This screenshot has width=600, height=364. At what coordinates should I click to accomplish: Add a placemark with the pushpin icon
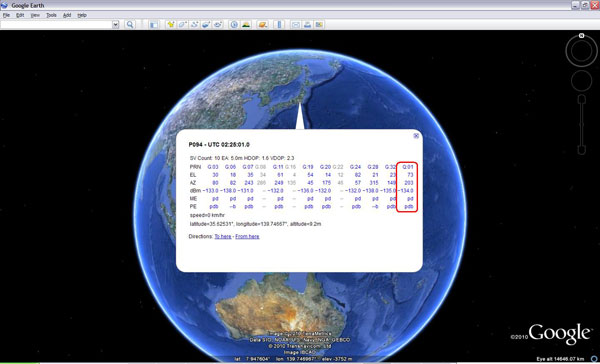click(x=171, y=24)
